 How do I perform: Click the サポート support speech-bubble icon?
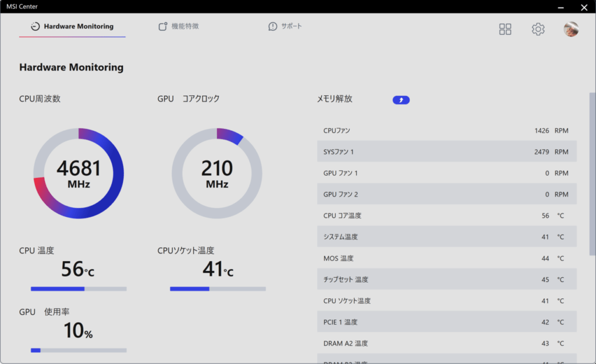272,27
